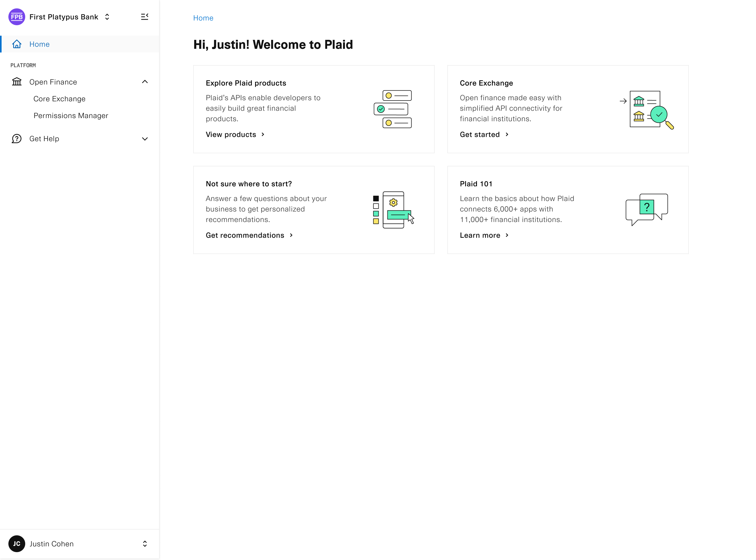The height and width of the screenshot is (560, 756).
Task: Open the Justin Cohen account menu
Action: click(x=80, y=544)
